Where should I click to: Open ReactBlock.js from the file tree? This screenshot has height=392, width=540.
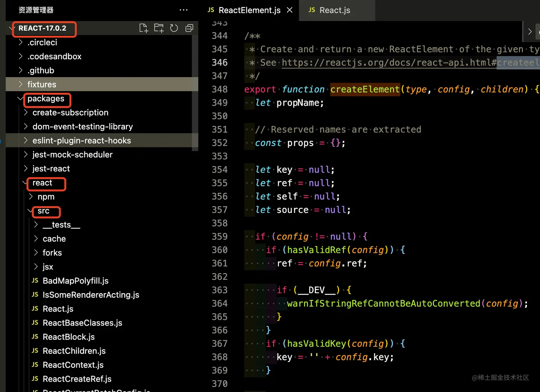pos(69,337)
